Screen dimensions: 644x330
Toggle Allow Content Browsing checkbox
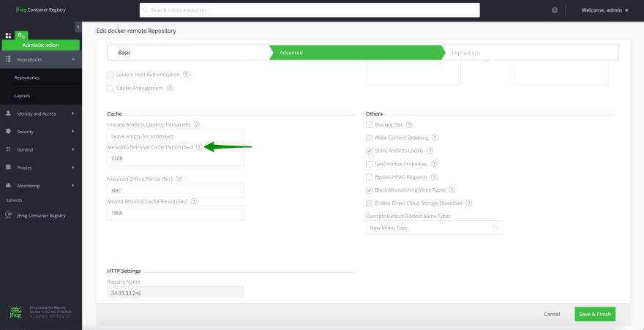(369, 138)
